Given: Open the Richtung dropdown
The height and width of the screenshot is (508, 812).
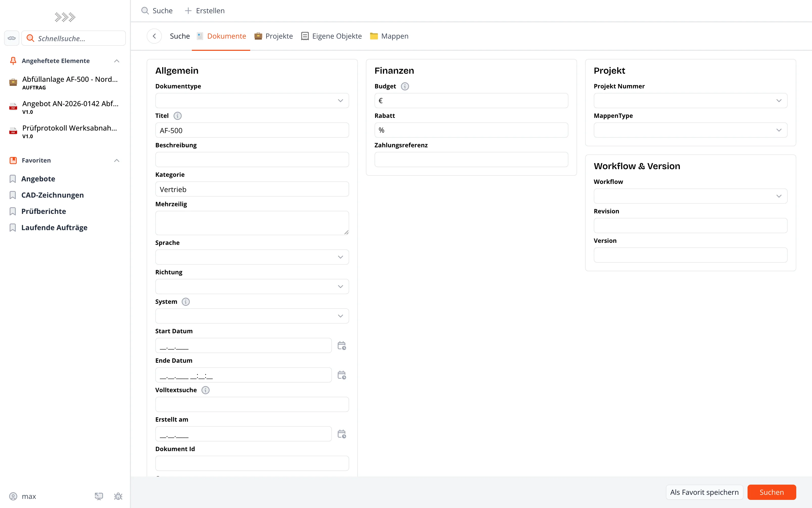Looking at the screenshot, I should click(x=252, y=287).
